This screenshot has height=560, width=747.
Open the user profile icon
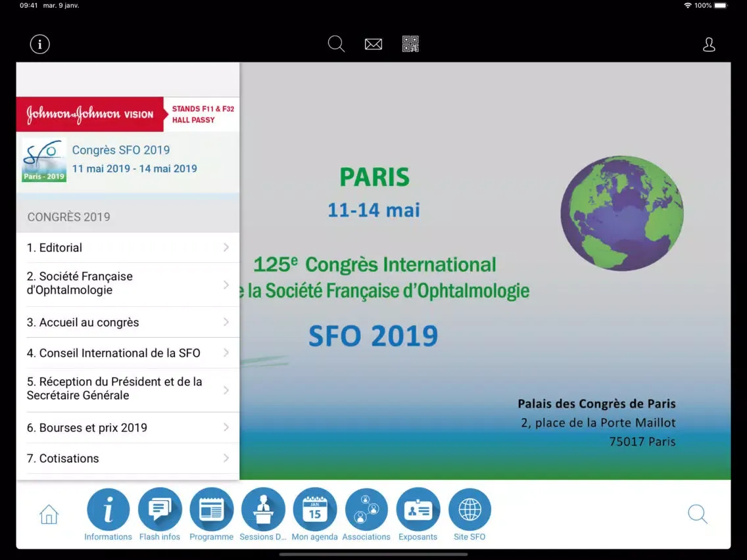[709, 45]
